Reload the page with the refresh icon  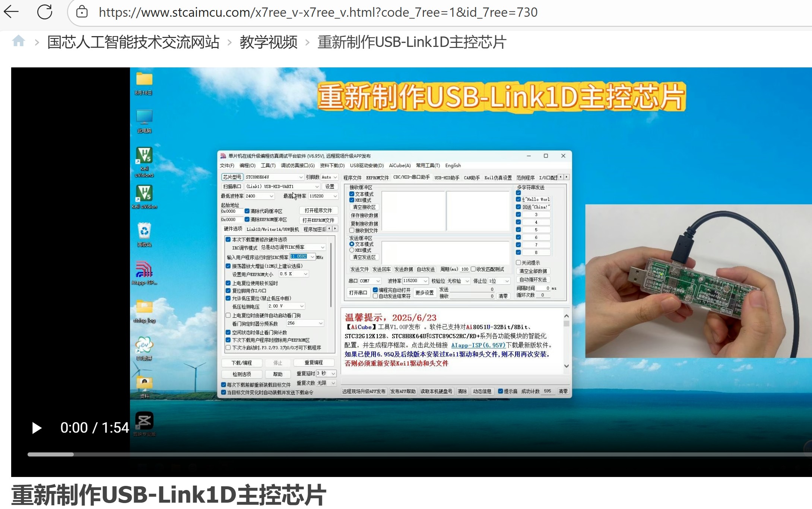(x=45, y=12)
